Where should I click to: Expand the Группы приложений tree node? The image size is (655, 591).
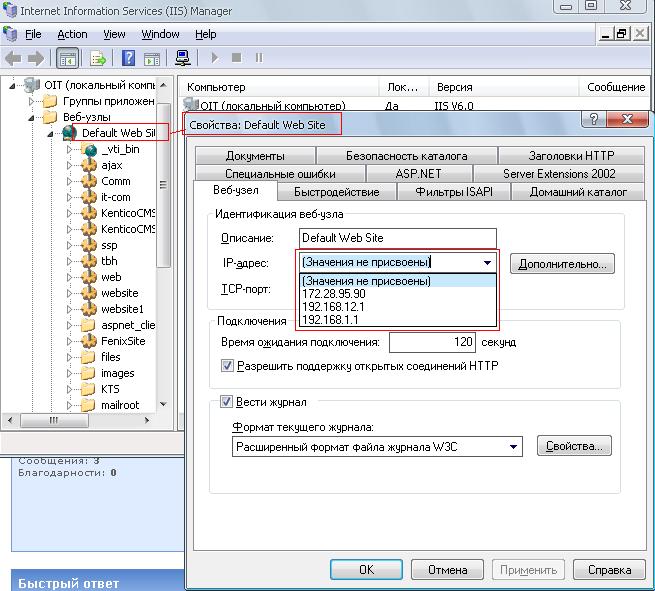(31, 101)
